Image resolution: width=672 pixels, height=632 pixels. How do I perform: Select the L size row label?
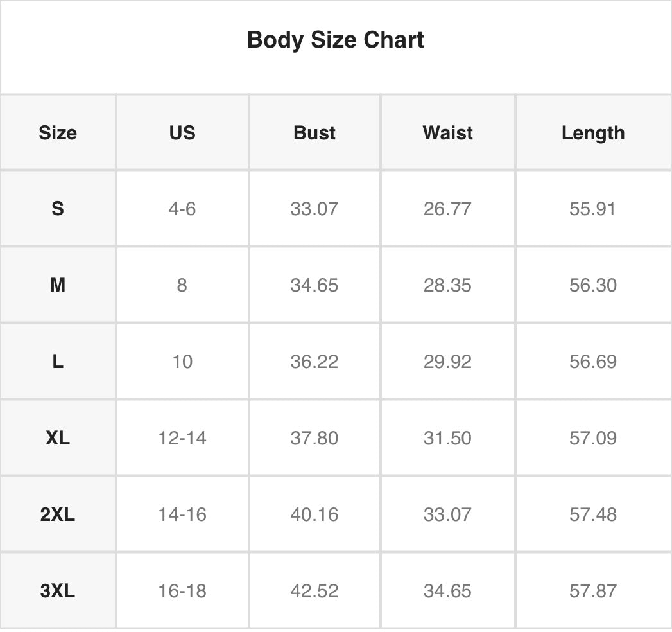(58, 362)
